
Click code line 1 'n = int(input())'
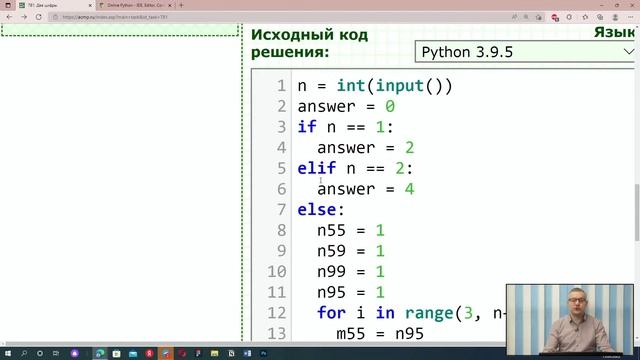coord(375,86)
